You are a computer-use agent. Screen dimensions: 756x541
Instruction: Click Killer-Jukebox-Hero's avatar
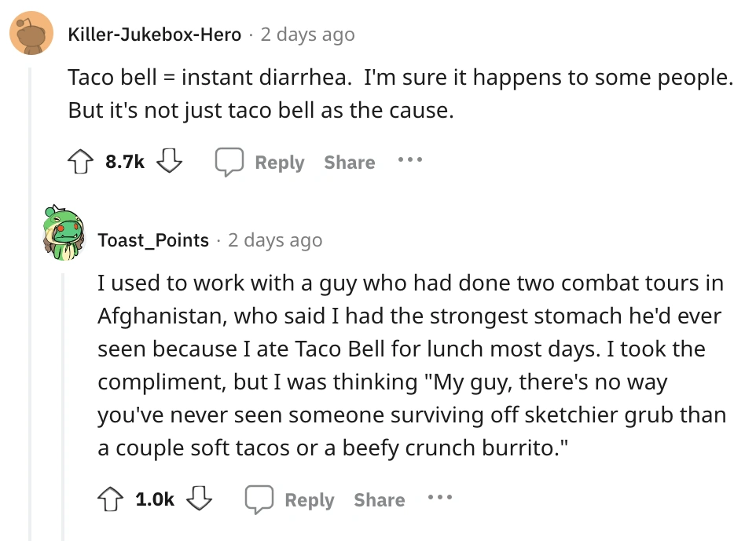(x=31, y=34)
